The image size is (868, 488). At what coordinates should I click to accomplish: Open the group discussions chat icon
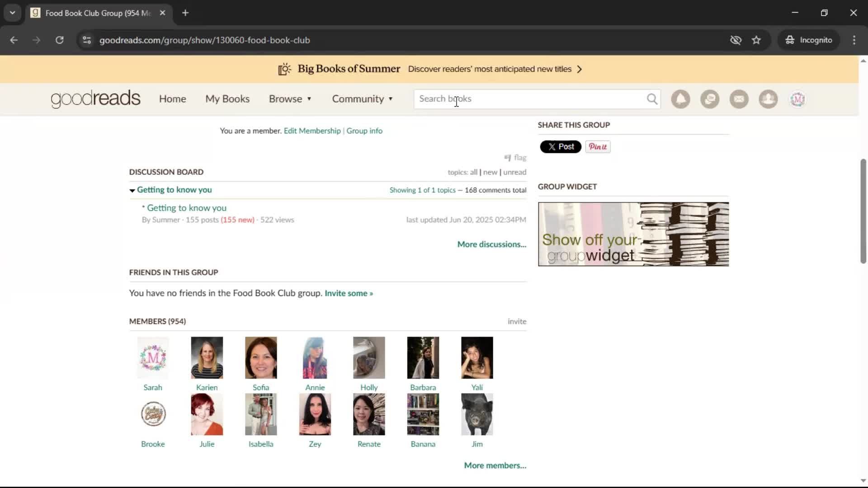coord(710,99)
